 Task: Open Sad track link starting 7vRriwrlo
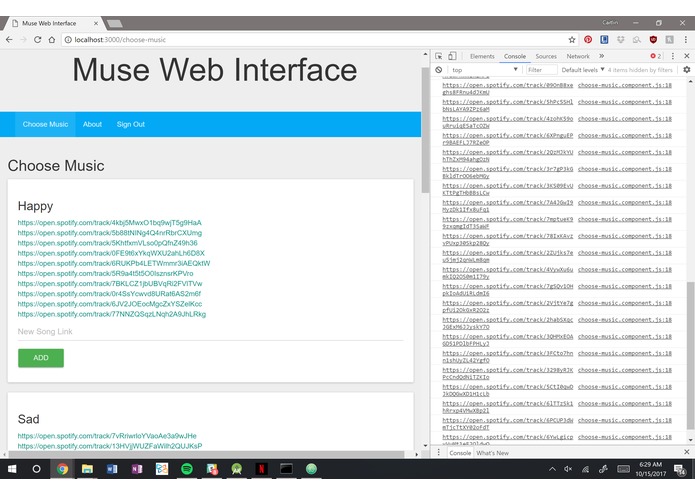pos(107,436)
